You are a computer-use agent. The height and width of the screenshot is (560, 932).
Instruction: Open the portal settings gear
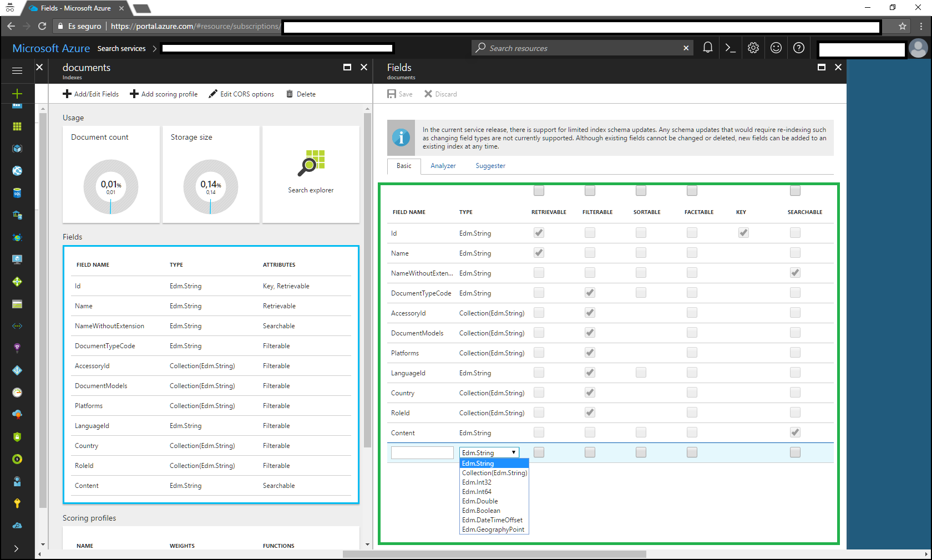[x=753, y=48]
